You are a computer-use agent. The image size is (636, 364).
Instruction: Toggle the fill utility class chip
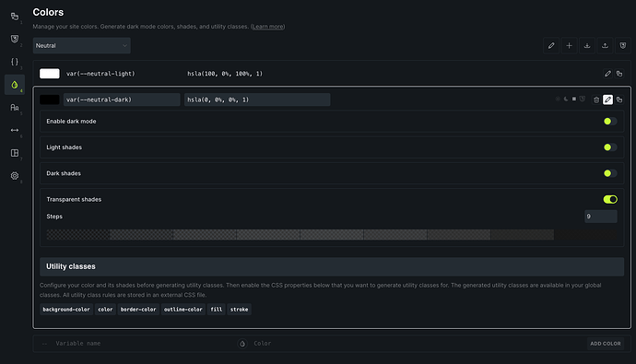[217, 310]
